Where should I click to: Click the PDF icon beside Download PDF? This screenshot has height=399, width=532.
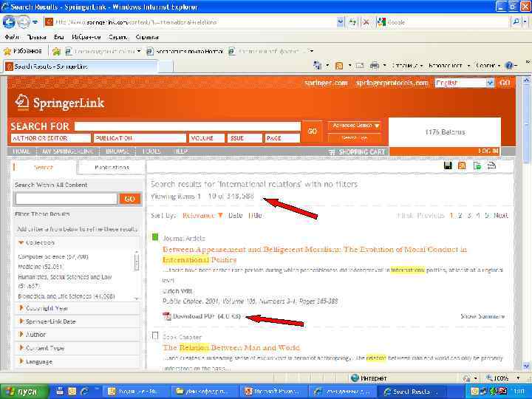click(166, 316)
